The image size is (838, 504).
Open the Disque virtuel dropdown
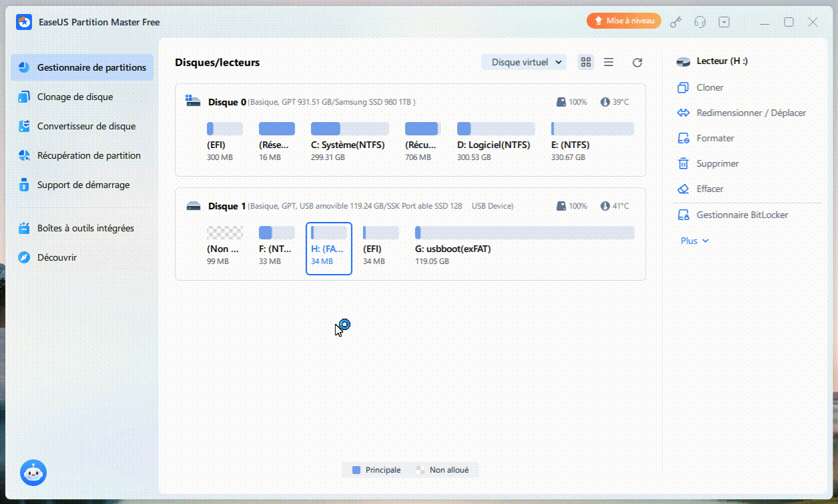[x=524, y=62]
